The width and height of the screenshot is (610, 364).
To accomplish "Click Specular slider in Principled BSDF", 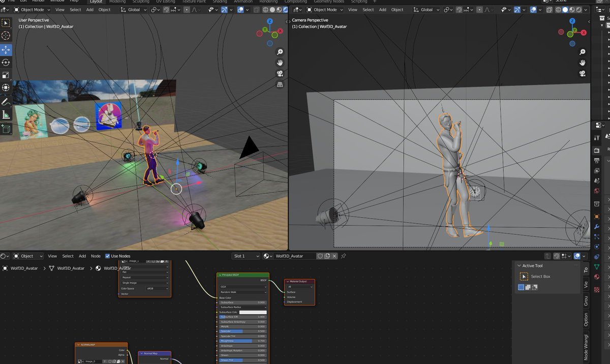I will coord(243,331).
